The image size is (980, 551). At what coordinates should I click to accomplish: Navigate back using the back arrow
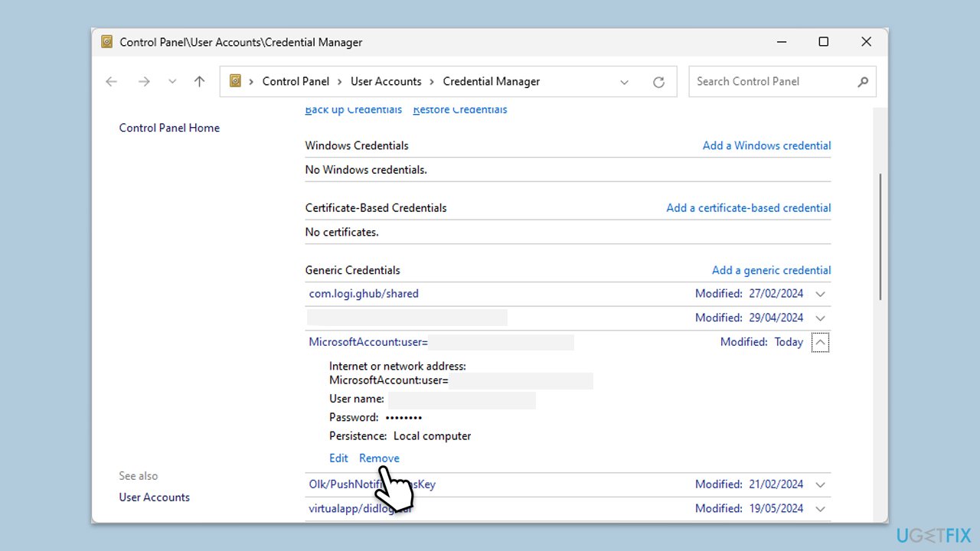111,81
